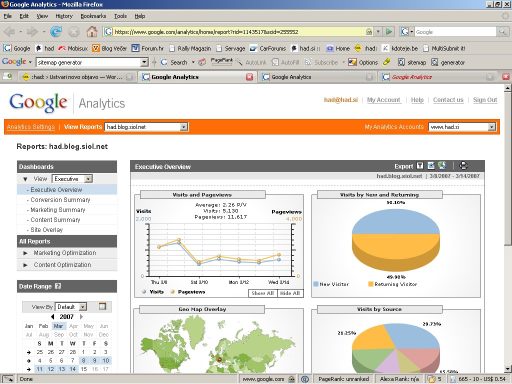
Task: Click the page vertical scrollbar thumb
Action: (507, 168)
